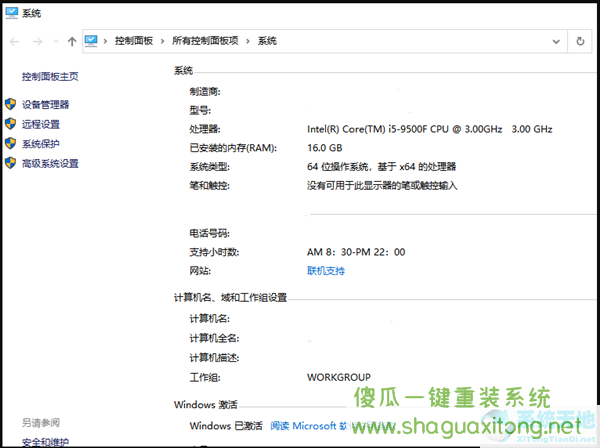Click shield icon beside 远程设置
600x448 pixels.
click(10, 124)
